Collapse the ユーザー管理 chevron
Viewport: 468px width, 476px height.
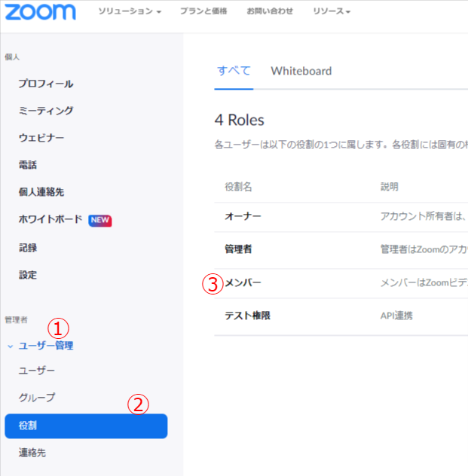pyautogui.click(x=11, y=346)
